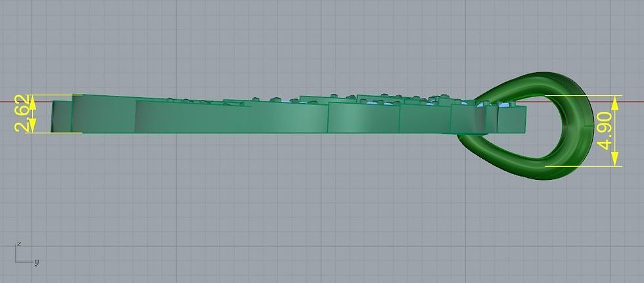Select the dark leftmost end block of pendant

pyautogui.click(x=61, y=116)
